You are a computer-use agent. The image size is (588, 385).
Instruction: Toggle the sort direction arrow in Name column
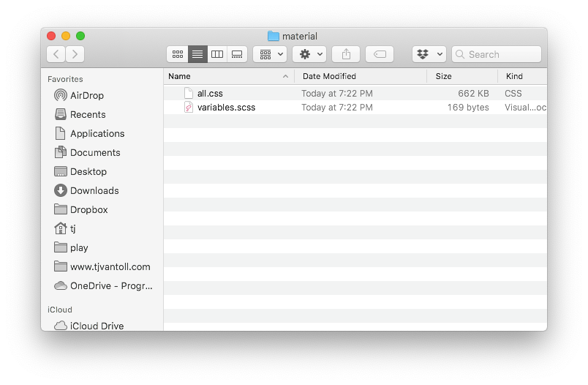[x=285, y=76]
